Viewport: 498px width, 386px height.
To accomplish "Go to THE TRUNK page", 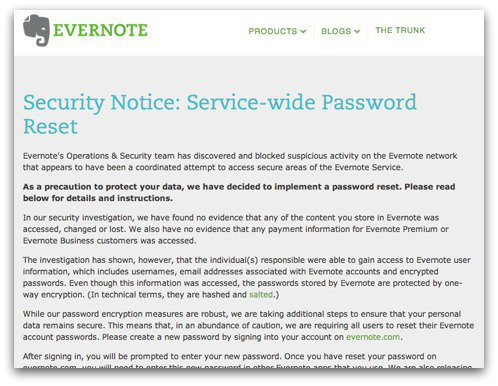I will coord(400,30).
